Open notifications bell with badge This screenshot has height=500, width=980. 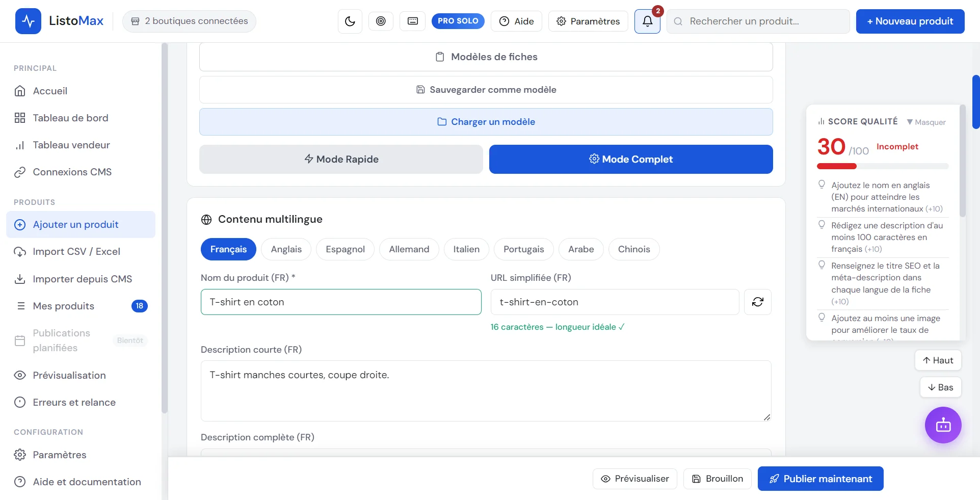click(647, 21)
